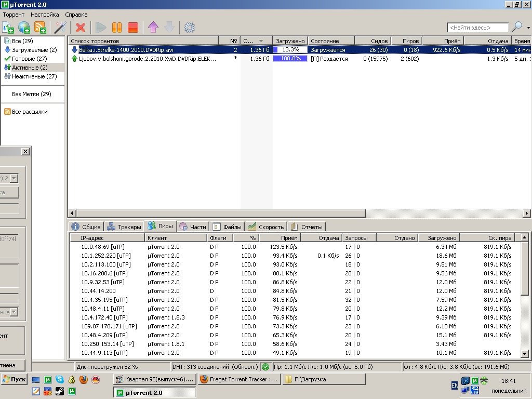Image resolution: width=532 pixels, height=399 pixels.
Task: Open the Торрент menu
Action: click(14, 15)
